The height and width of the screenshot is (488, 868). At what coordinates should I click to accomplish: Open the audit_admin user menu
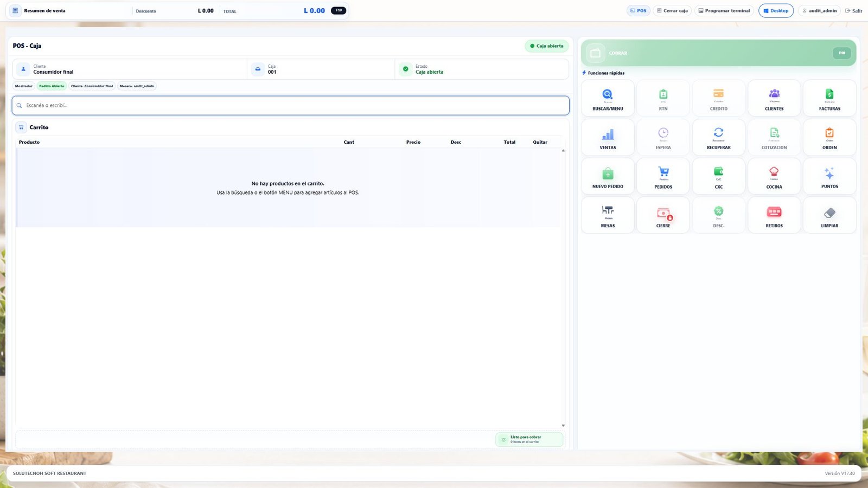point(819,11)
